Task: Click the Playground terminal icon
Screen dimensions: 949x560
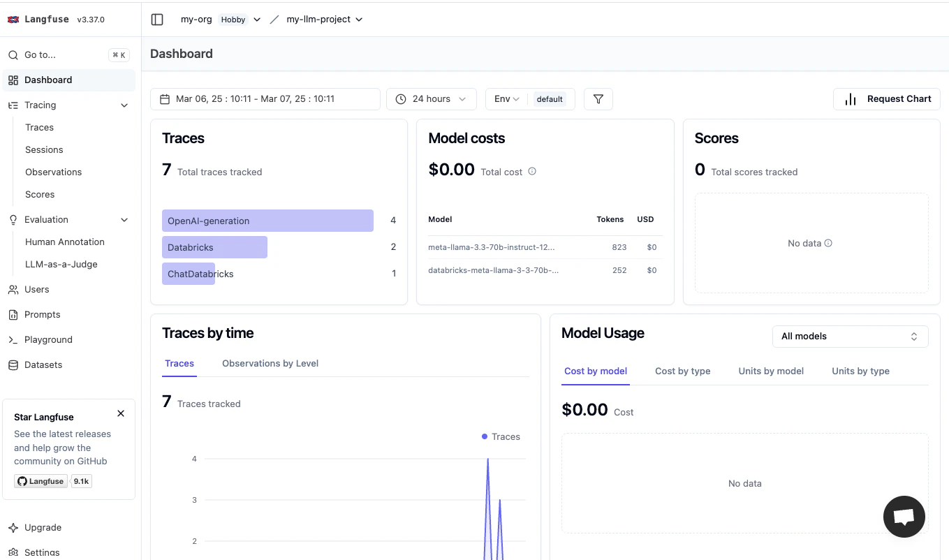Action: (13, 340)
